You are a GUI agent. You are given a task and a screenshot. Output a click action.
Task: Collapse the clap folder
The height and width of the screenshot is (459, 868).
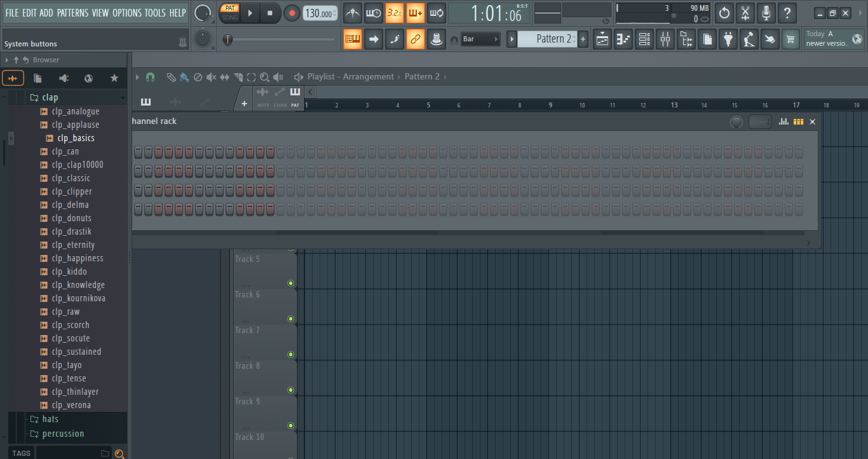tap(50, 97)
